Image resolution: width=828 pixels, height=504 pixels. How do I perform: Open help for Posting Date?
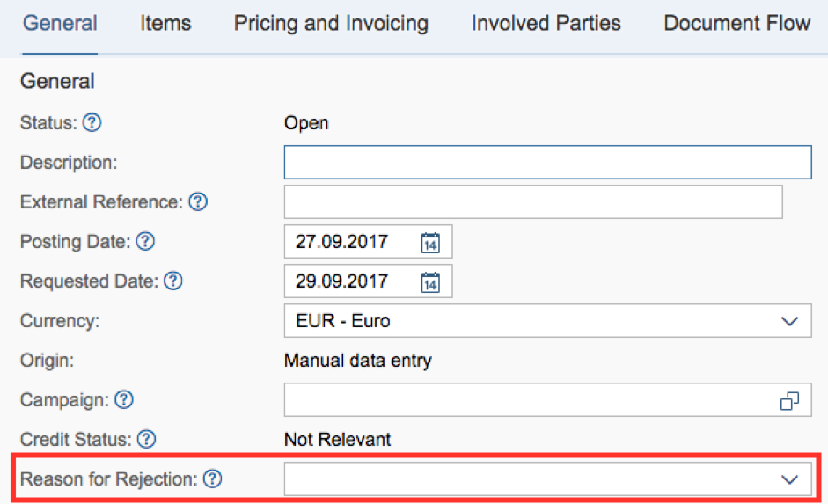point(146,241)
